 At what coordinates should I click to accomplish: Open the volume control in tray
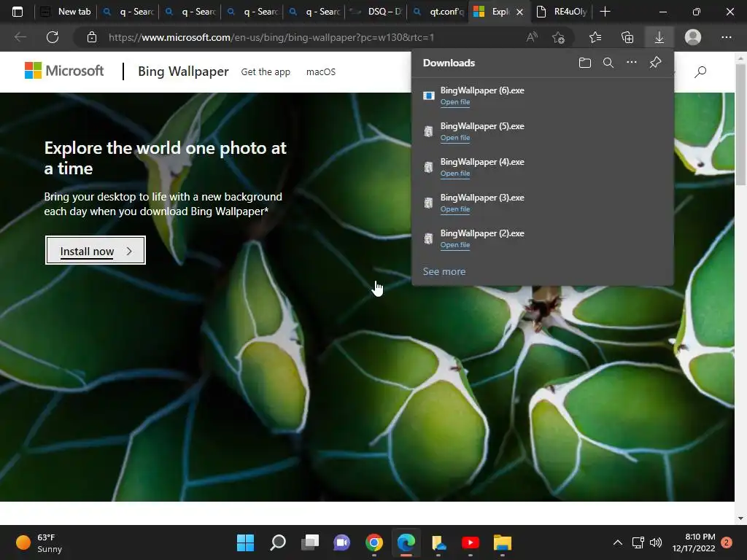pyautogui.click(x=656, y=542)
